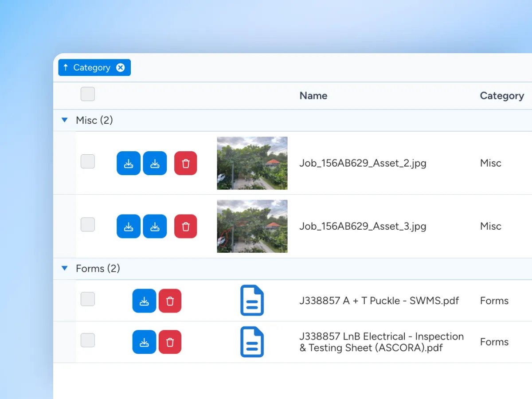
Task: Click the file name Job_156AB629_Asset_2.jpg
Action: click(363, 163)
